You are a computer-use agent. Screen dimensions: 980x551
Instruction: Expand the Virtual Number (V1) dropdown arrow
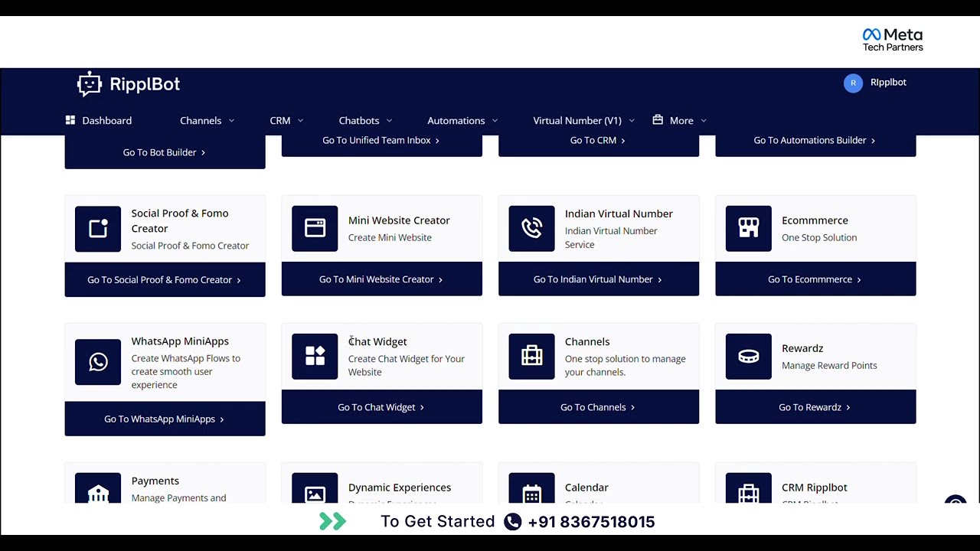(631, 121)
